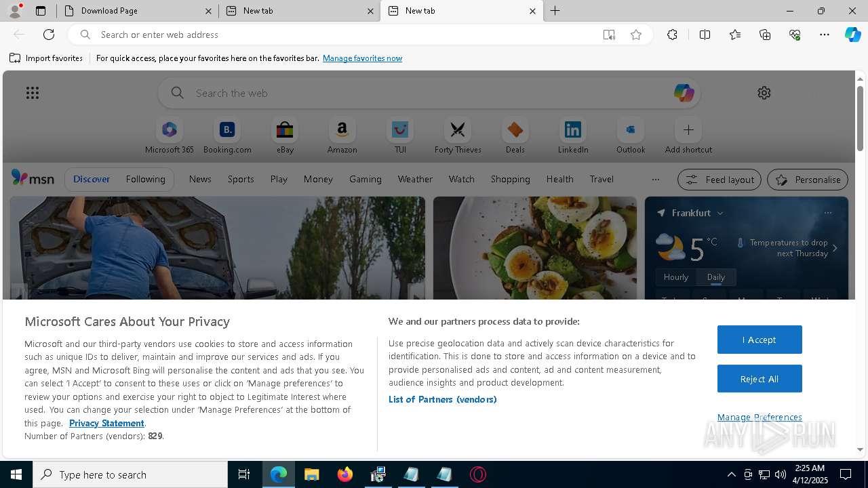Open the Amazon shortcut
Image resolution: width=868 pixels, height=488 pixels.
coord(342,136)
